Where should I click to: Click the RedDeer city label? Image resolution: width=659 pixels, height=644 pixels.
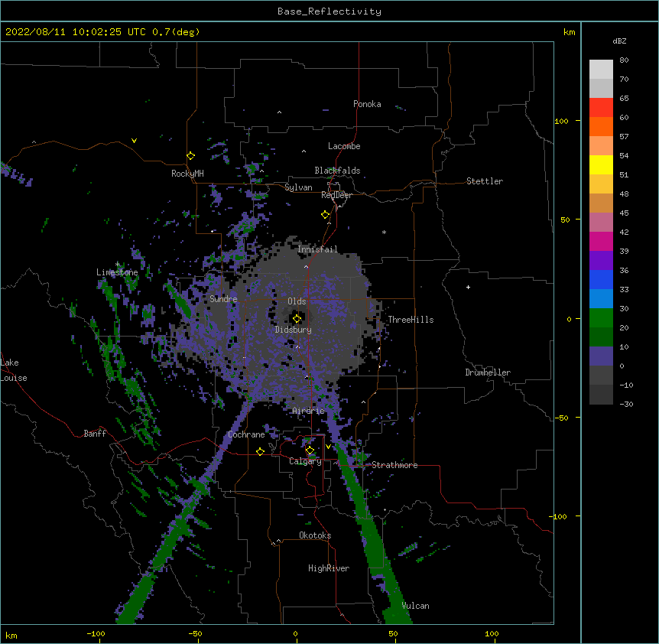(x=336, y=195)
